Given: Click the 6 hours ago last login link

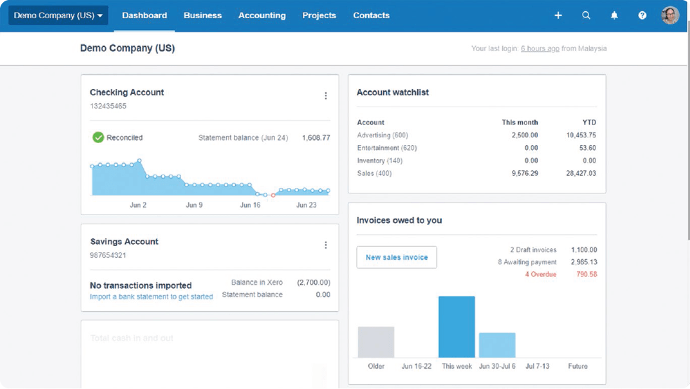Looking at the screenshot, I should pyautogui.click(x=540, y=48).
